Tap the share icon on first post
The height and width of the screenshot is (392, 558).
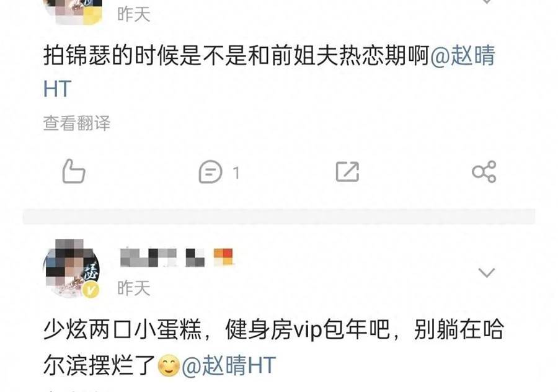point(484,172)
